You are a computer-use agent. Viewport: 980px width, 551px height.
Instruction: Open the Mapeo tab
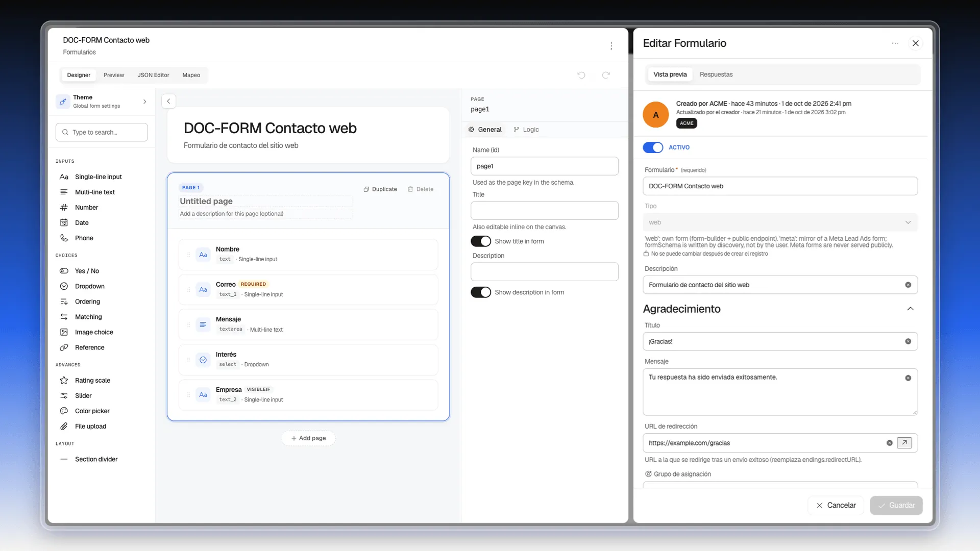191,75
